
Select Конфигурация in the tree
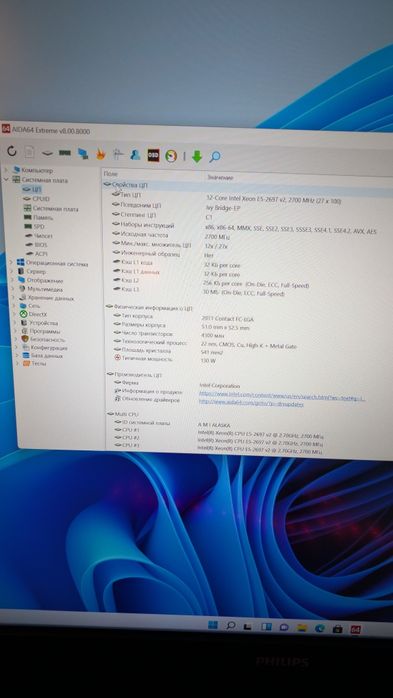pos(45,348)
